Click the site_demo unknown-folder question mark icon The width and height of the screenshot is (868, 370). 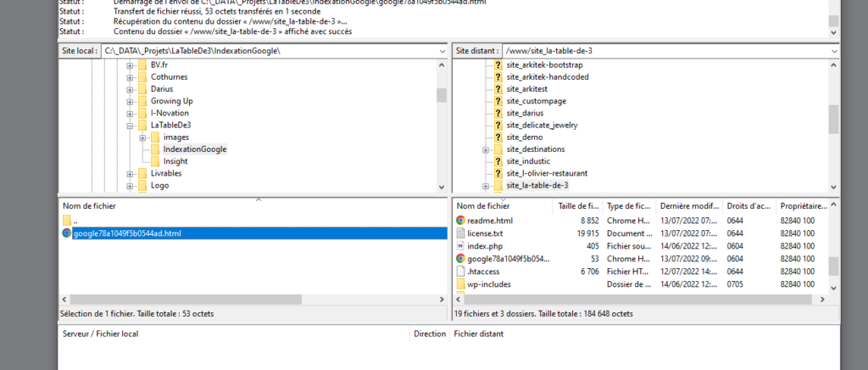coord(498,137)
